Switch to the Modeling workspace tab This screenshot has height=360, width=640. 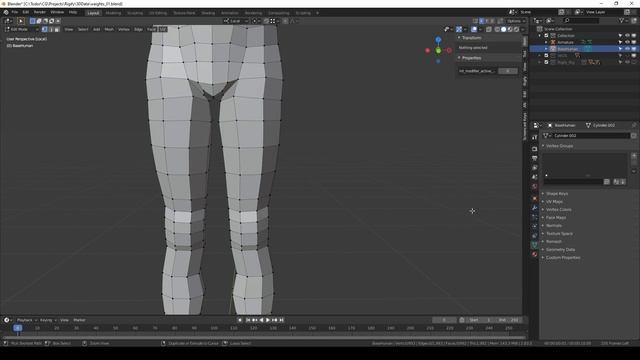(x=113, y=13)
